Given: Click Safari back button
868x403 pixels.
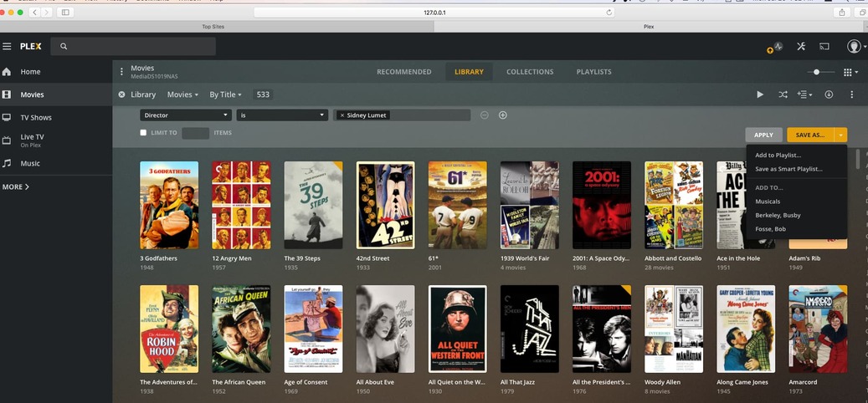Looking at the screenshot, I should tap(34, 13).
